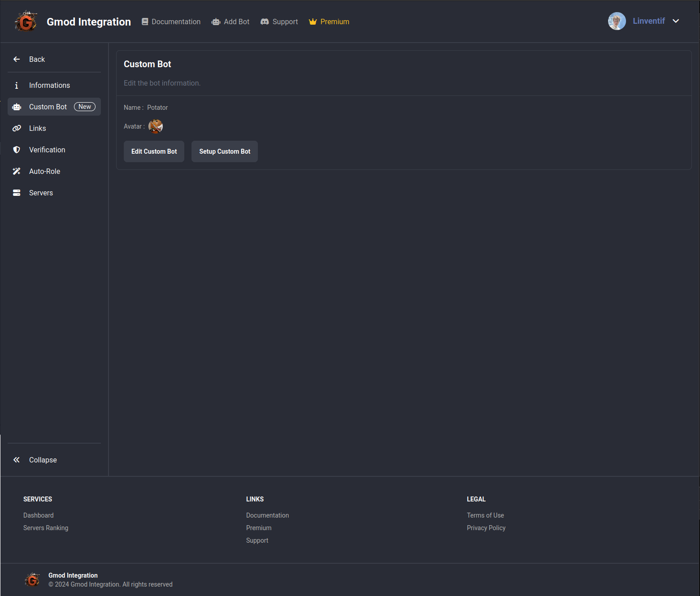Image resolution: width=700 pixels, height=596 pixels.
Task: Click the Linventif username
Action: click(x=649, y=21)
